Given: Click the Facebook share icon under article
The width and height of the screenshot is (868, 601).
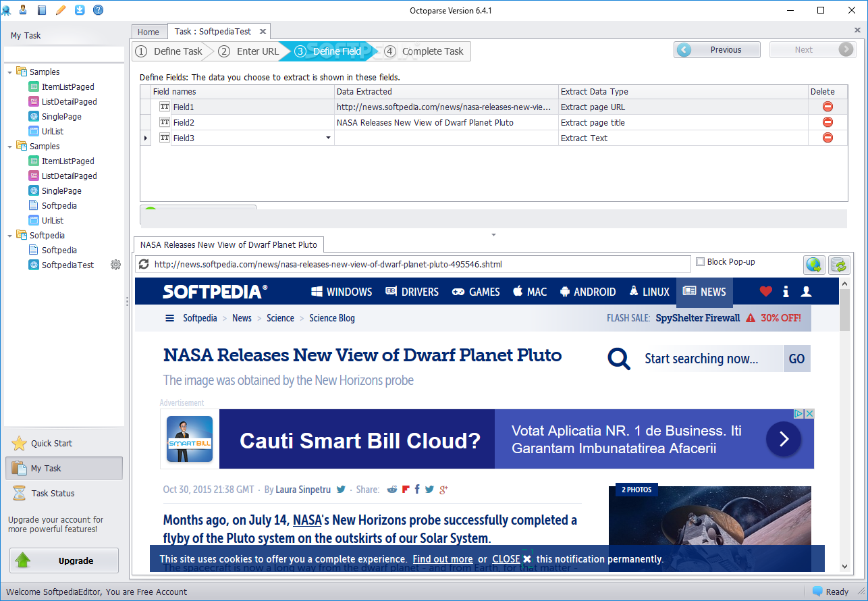Looking at the screenshot, I should [x=417, y=490].
